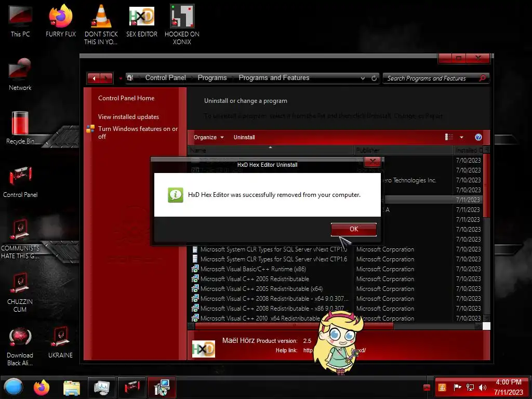This screenshot has width=532, height=399.
Task: Click the Java update tray icon
Action: tap(442, 387)
